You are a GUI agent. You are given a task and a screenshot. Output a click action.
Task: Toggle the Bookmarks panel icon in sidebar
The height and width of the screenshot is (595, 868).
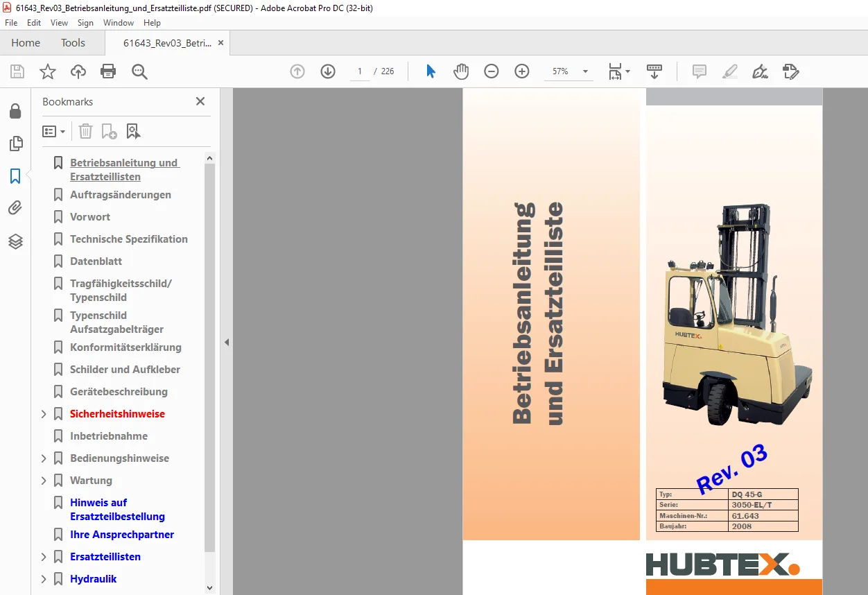pyautogui.click(x=15, y=176)
